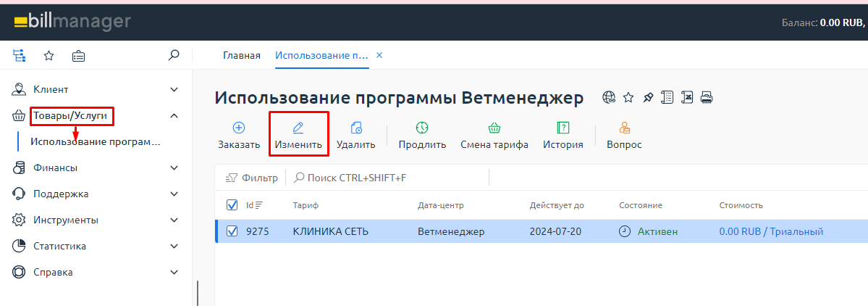Sort by Действует до column header
This screenshot has height=306, width=868.
[x=557, y=205]
